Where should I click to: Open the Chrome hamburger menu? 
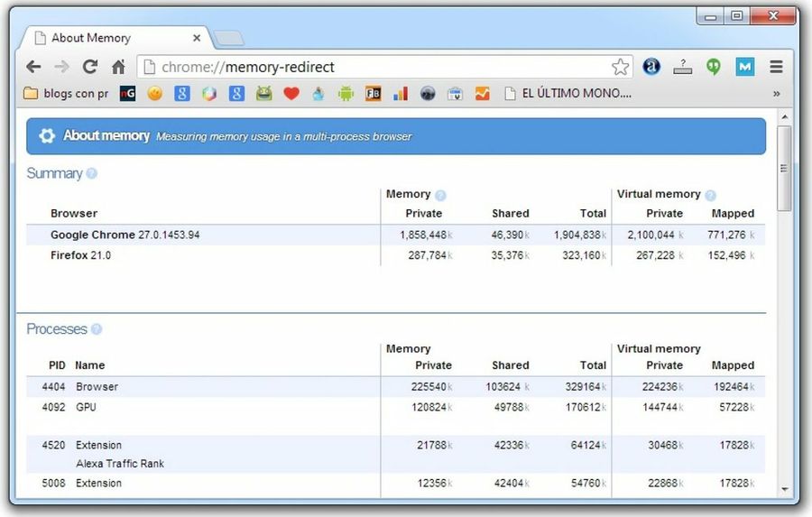(x=776, y=67)
